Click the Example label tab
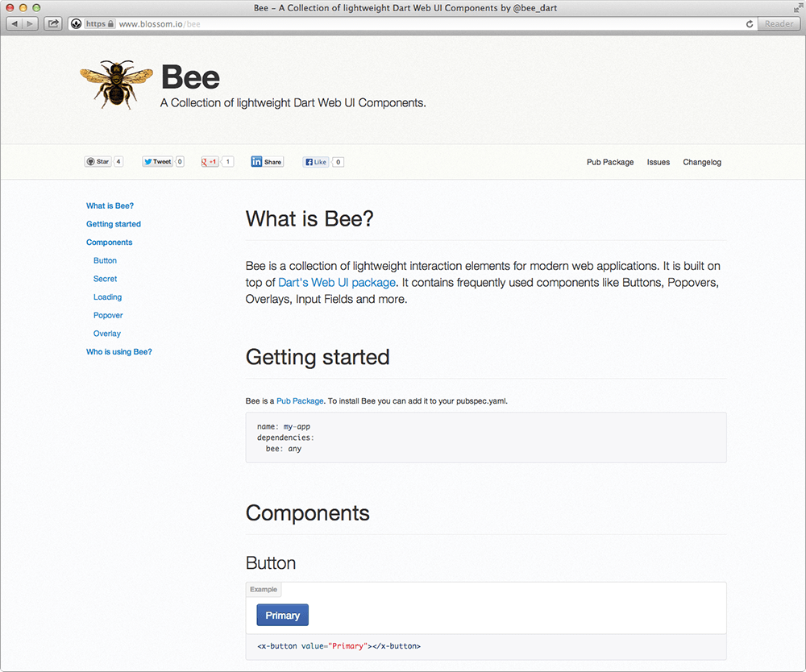The width and height of the screenshot is (806, 672). 264,589
